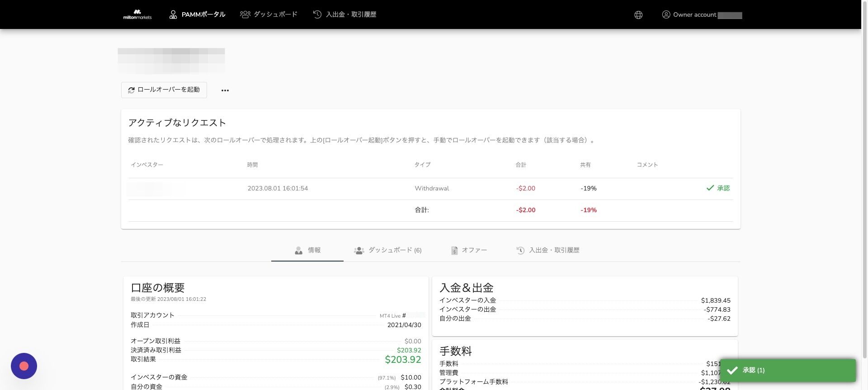The height and width of the screenshot is (390, 868).
Task: Click the -$774.83 investor withdrawal value
Action: [717, 309]
